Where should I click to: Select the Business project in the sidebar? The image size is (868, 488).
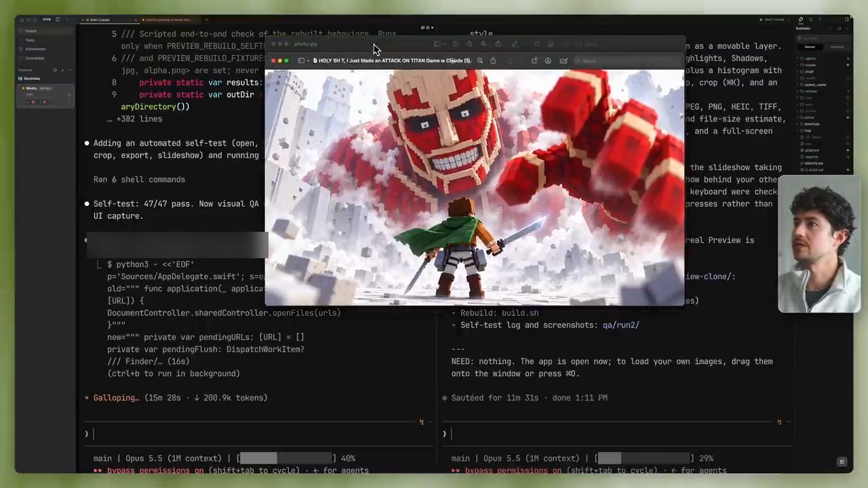[45, 79]
